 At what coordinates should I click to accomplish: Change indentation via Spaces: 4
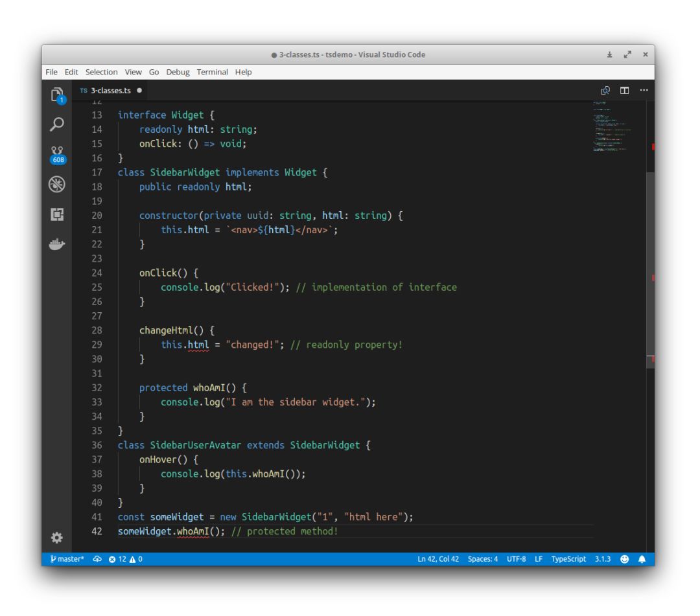(x=483, y=559)
